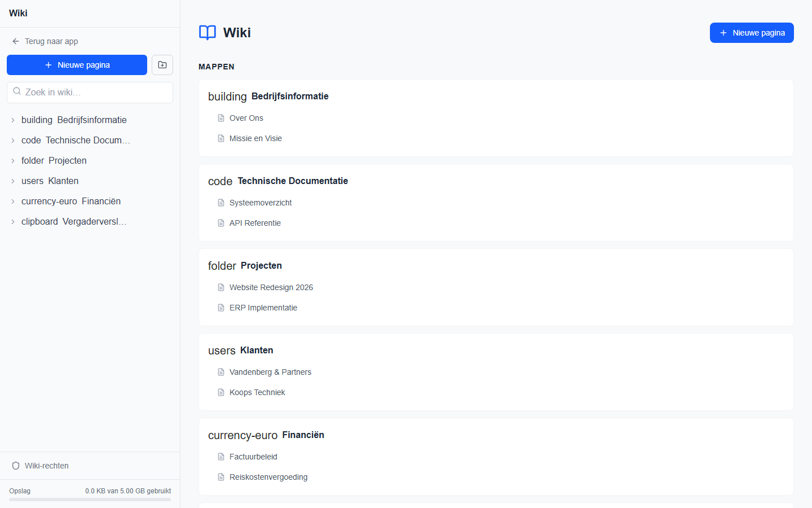Viewport: 812px width, 508px height.
Task: Open the Systeemoverzicht page
Action: click(261, 203)
